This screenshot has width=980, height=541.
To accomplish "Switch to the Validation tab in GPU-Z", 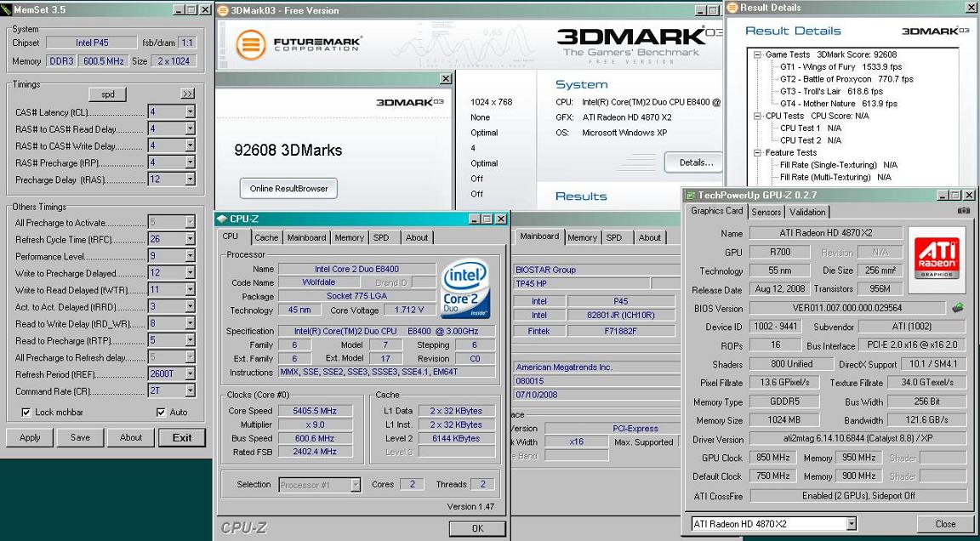I will click(x=806, y=212).
